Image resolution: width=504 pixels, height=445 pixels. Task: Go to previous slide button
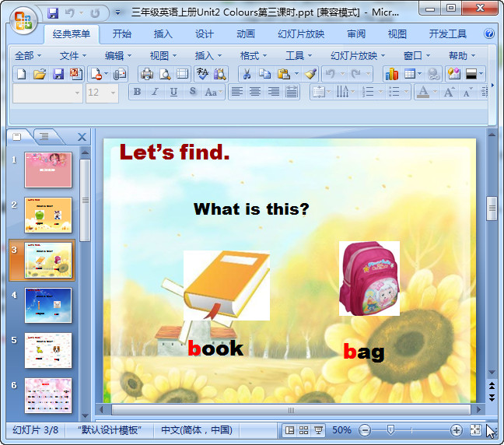(492, 385)
